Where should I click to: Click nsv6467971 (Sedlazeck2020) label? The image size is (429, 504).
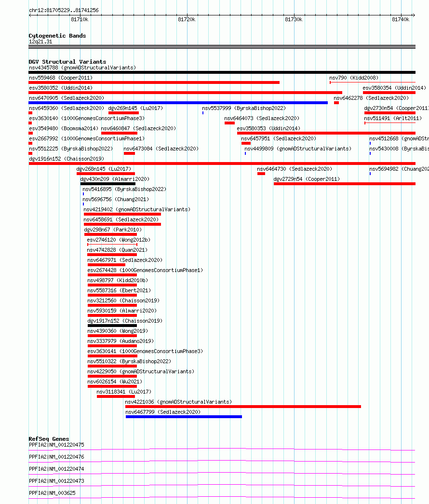(x=125, y=260)
